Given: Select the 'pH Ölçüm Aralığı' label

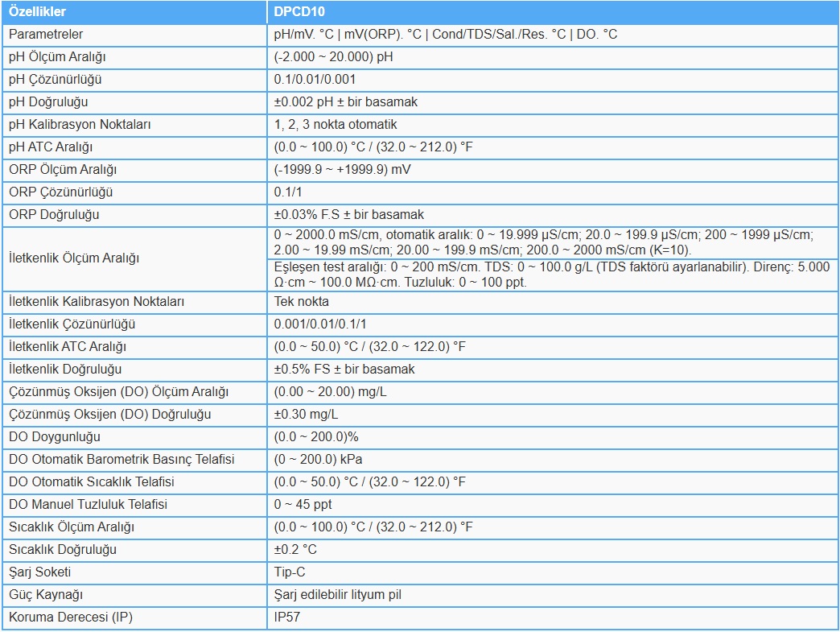Looking at the screenshot, I should 57,57.
